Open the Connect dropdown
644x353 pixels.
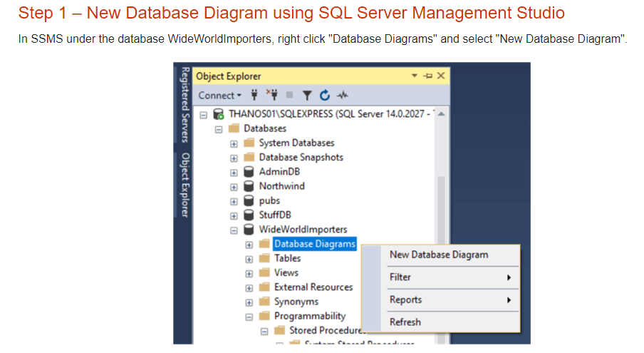(219, 96)
